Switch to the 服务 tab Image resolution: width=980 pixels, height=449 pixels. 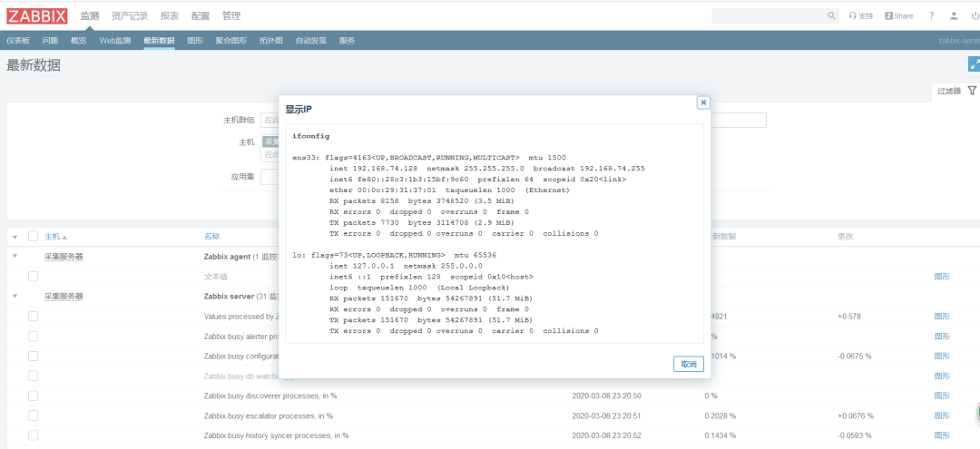click(x=348, y=41)
